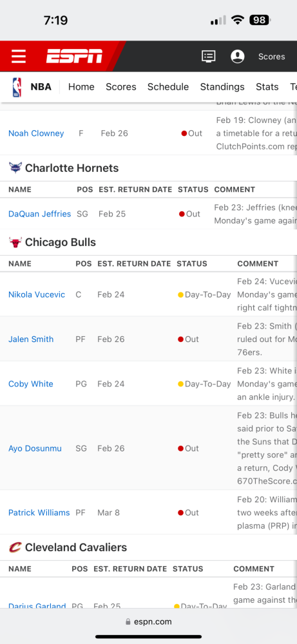Viewport: 297px width, 644px height.
Task: Tap the Charlotte Hornets team logo
Action: tap(15, 168)
